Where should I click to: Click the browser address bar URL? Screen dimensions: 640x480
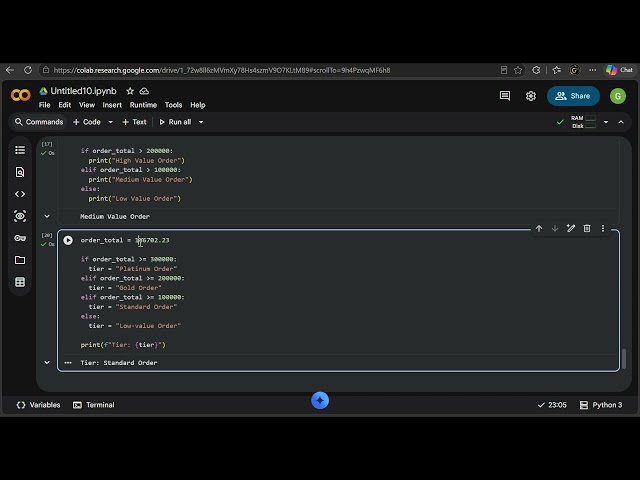pos(222,70)
